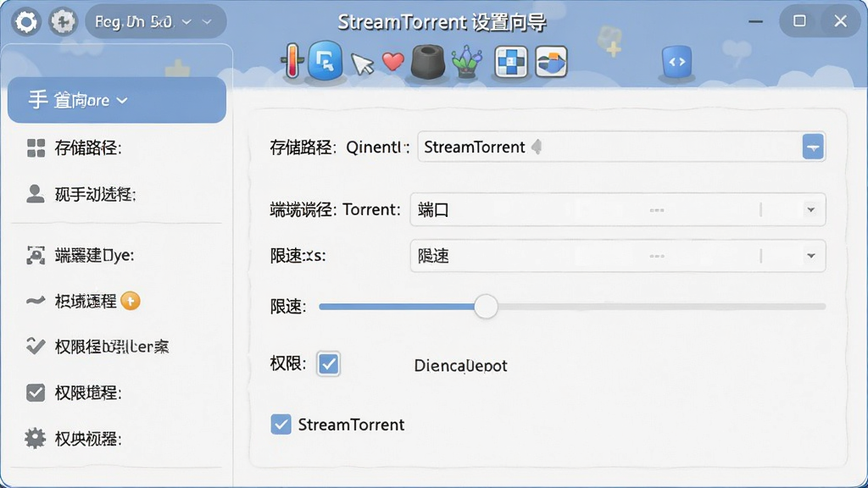Select the blue magnifier search toolbar icon

click(x=325, y=61)
